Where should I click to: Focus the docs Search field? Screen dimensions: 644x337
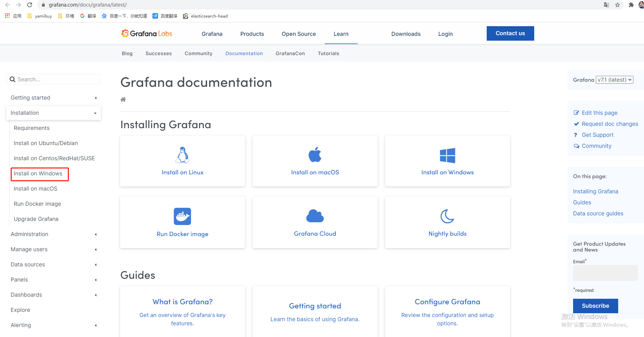pyautogui.click(x=53, y=79)
